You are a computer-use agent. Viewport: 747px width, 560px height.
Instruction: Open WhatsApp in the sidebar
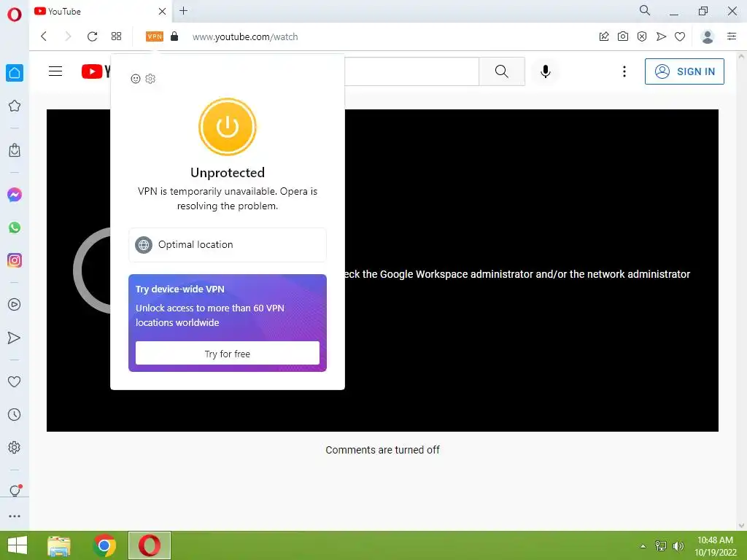pyautogui.click(x=15, y=227)
